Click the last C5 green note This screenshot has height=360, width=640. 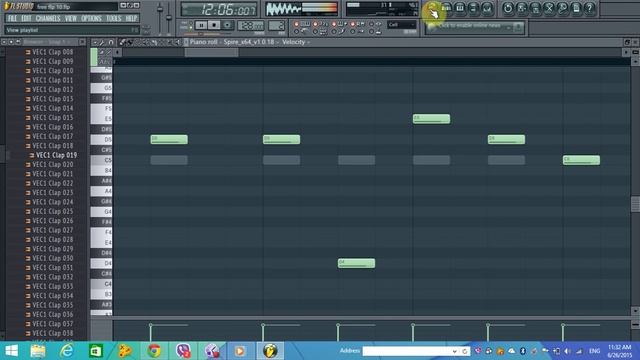click(x=581, y=160)
